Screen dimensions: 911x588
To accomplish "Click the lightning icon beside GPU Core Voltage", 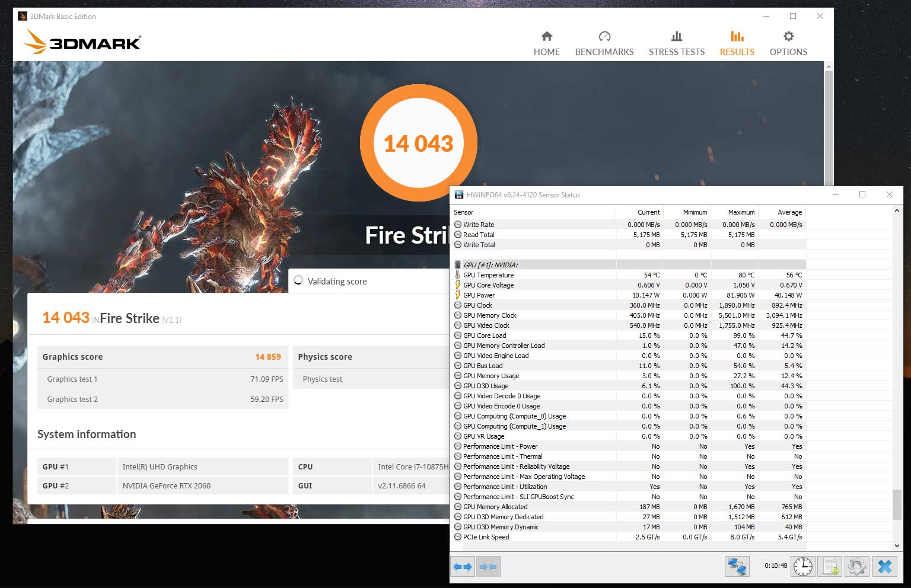I will click(458, 285).
